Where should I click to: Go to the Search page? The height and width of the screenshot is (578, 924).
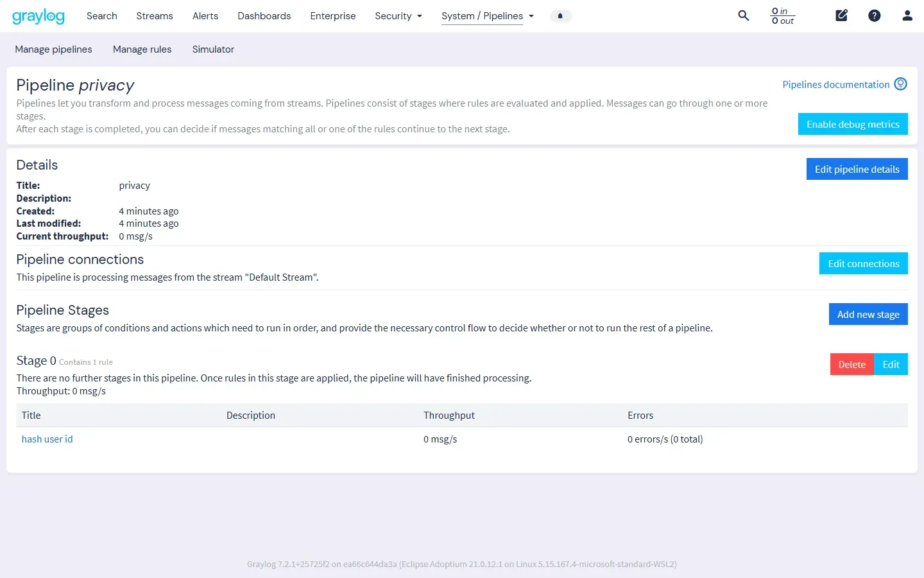102,16
